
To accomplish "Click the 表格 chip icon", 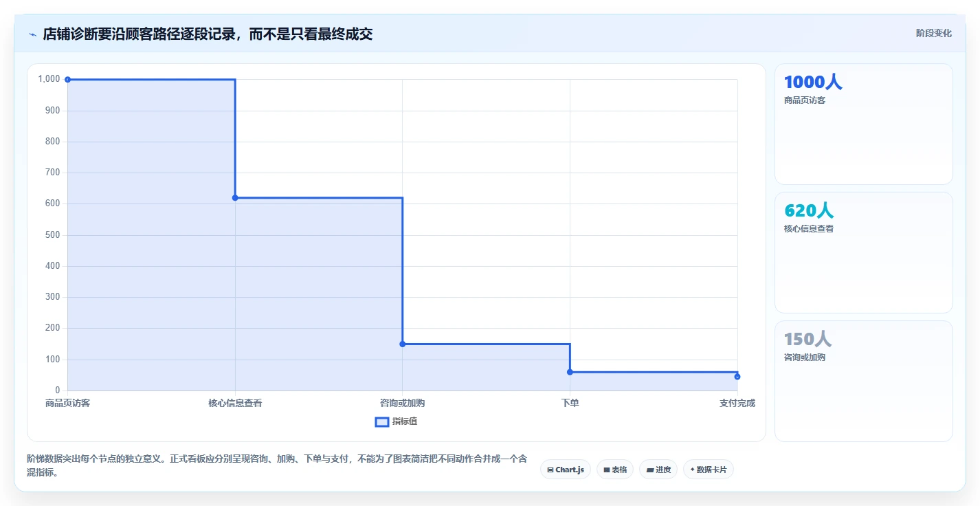I will click(607, 470).
